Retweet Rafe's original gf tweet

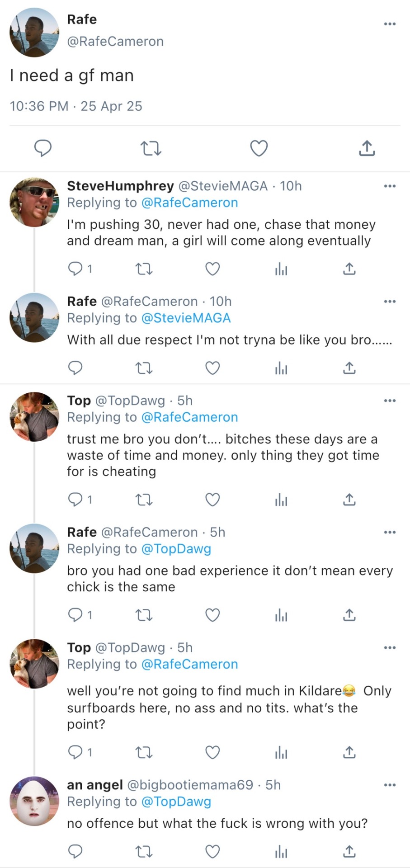pyautogui.click(x=151, y=148)
